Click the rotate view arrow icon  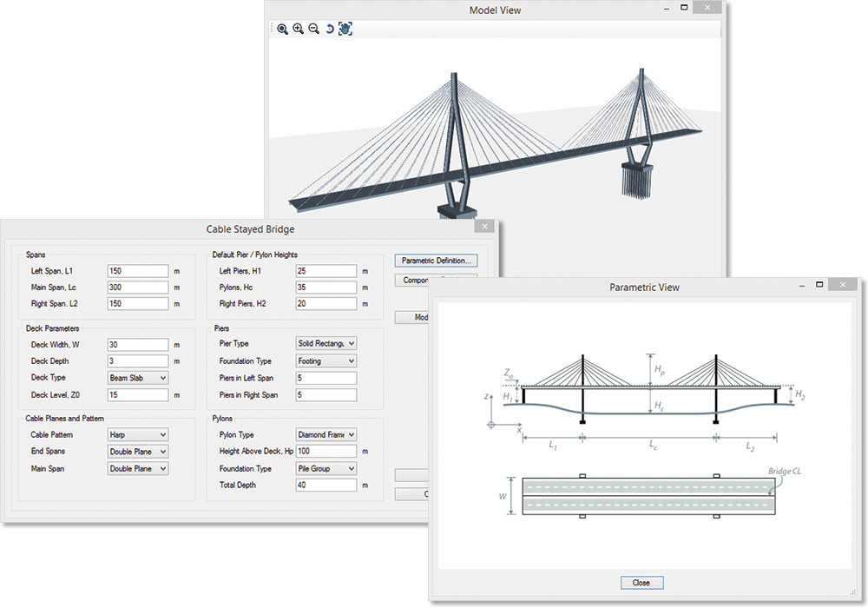coord(330,29)
